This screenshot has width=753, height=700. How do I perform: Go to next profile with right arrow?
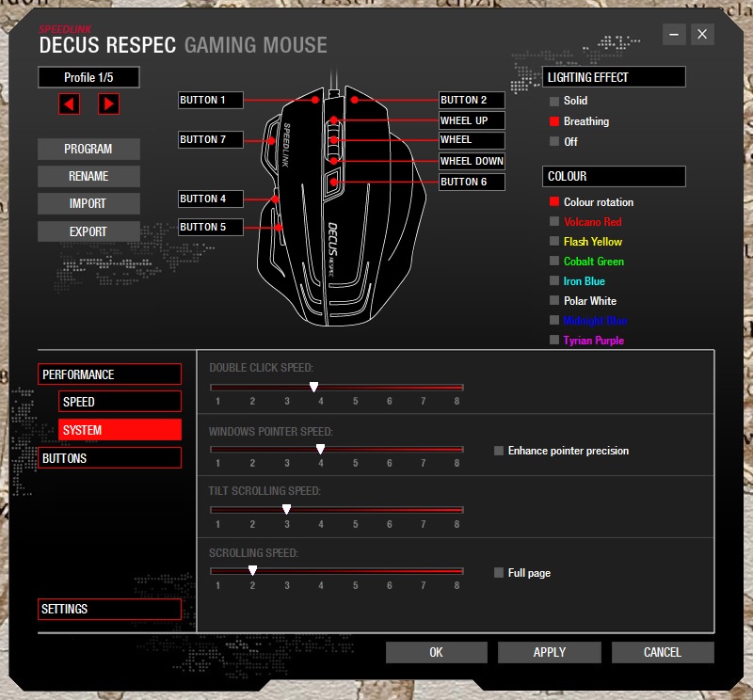[x=108, y=103]
